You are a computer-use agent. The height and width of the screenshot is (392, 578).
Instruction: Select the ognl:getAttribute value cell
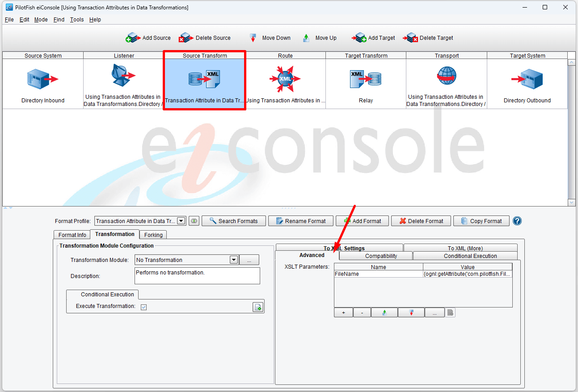[468, 274]
